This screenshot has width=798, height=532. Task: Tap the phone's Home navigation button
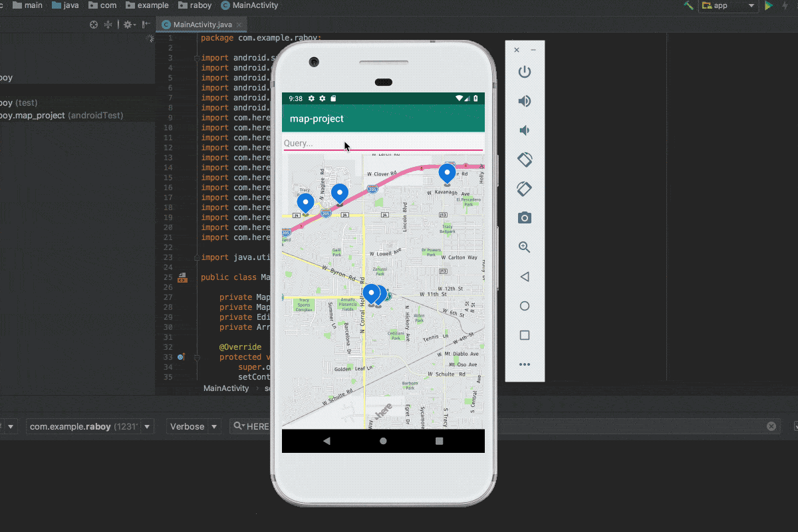[x=383, y=441]
